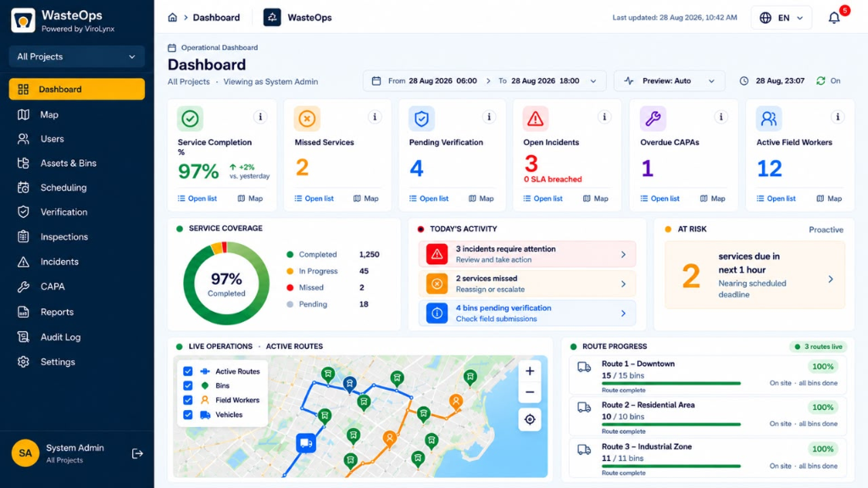868x488 pixels.
Task: Click the Missed Services orange X icon
Action: pyautogui.click(x=307, y=119)
